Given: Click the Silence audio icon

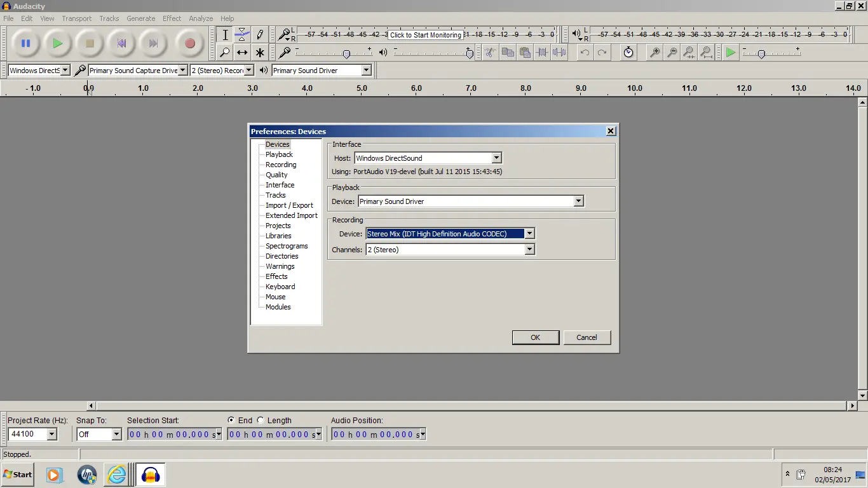Looking at the screenshot, I should (559, 52).
